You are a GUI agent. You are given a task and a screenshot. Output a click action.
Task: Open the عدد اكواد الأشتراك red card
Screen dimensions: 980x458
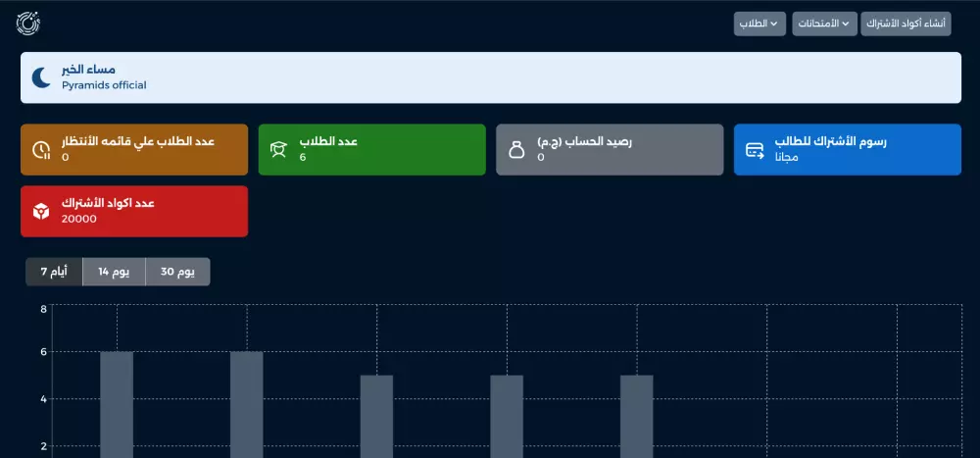click(x=134, y=212)
